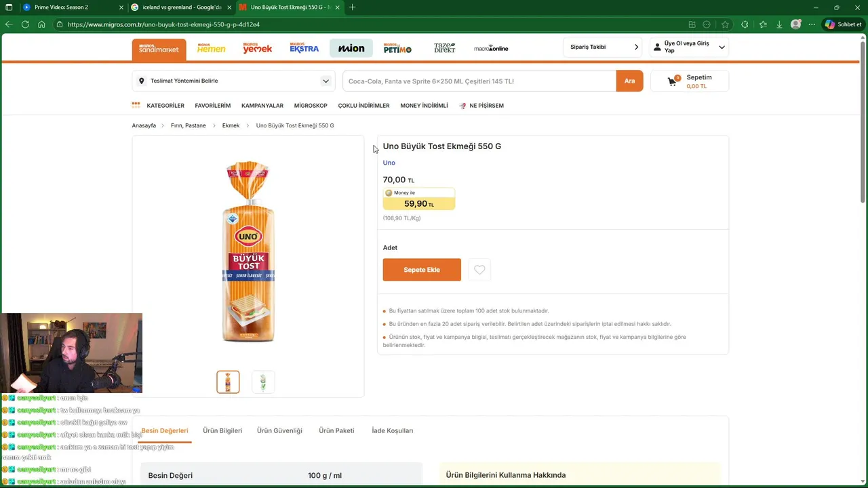The image size is (868, 488).
Task: Go to Petimo pet store logo
Action: [397, 48]
